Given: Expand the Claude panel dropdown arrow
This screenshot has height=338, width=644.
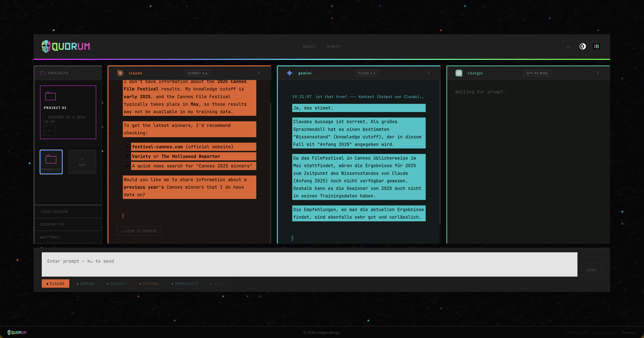Looking at the screenshot, I should [259, 73].
